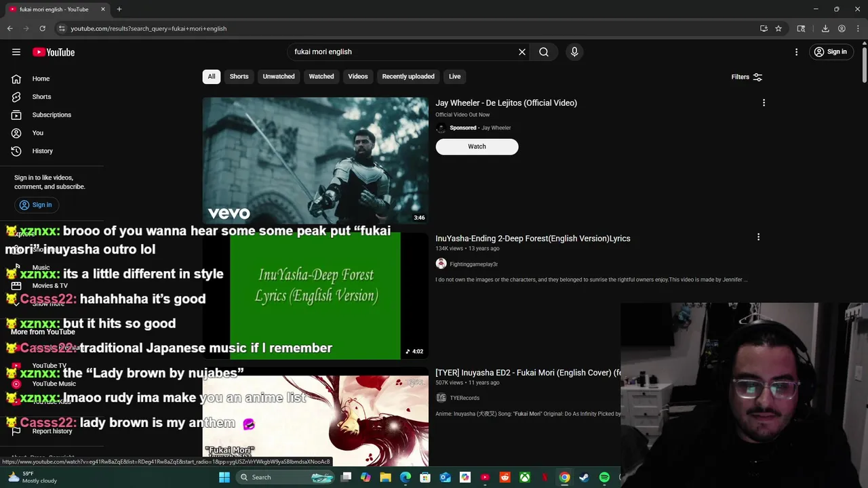Select the Videos filter chip

point(358,77)
